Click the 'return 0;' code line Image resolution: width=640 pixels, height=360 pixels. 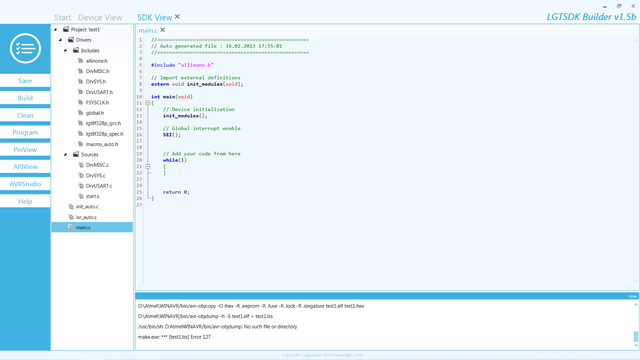(176, 192)
